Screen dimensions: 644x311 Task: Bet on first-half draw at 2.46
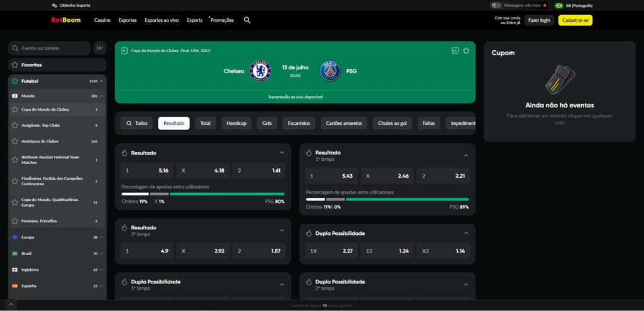[387, 176]
